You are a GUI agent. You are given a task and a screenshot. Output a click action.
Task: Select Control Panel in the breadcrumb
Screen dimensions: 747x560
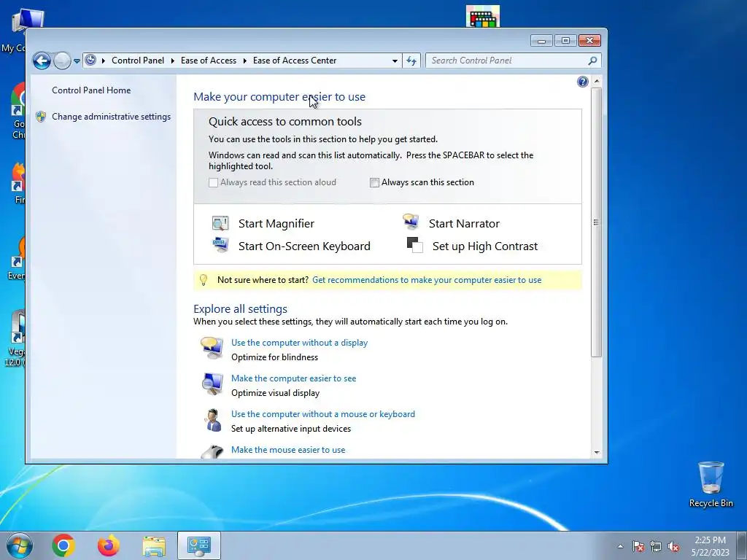click(138, 61)
